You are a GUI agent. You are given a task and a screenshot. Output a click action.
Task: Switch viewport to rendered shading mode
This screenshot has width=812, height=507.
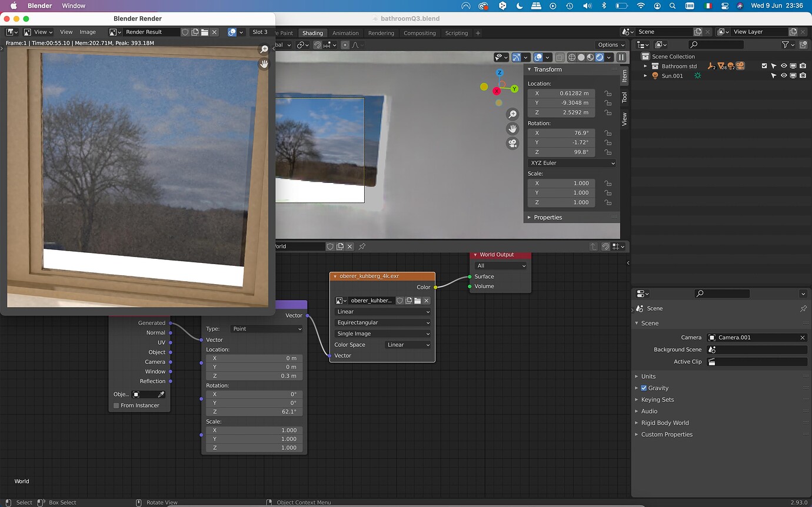tap(600, 57)
